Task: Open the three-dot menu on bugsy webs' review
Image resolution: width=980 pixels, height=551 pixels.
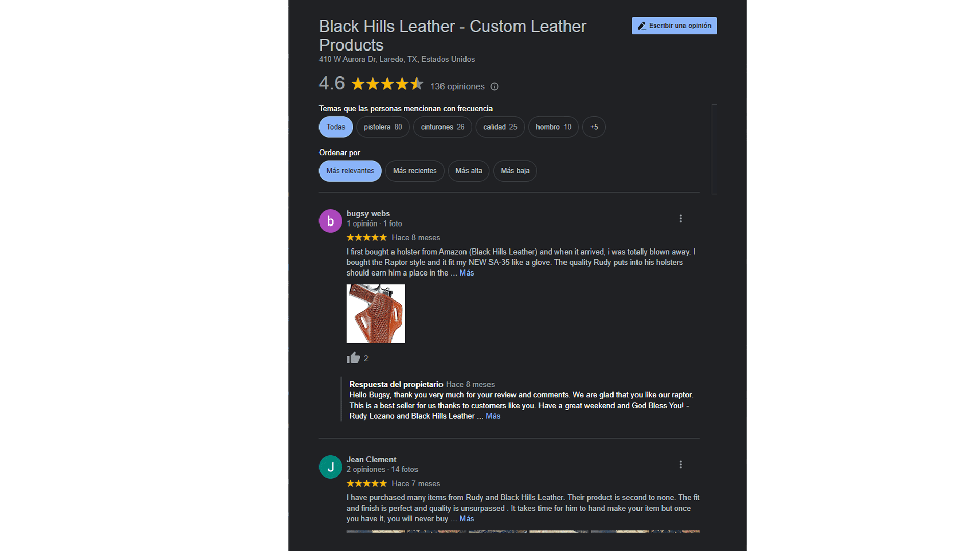Action: point(680,219)
